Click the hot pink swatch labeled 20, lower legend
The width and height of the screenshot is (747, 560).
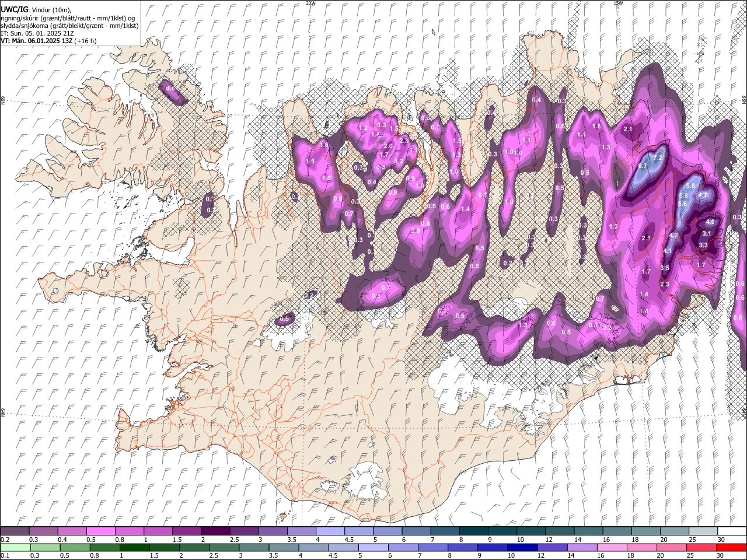[x=672, y=547]
